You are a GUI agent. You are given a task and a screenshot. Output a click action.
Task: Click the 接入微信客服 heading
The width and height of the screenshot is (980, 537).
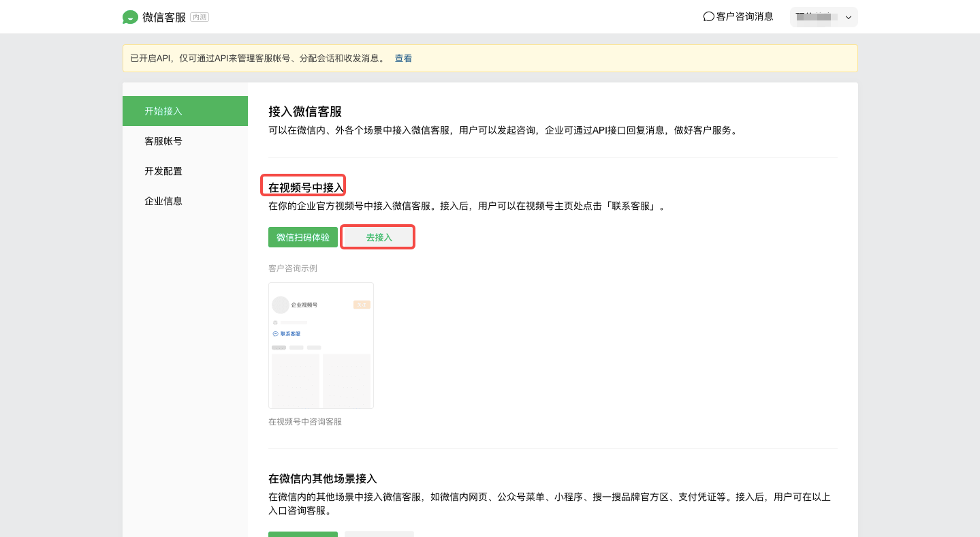click(x=305, y=112)
